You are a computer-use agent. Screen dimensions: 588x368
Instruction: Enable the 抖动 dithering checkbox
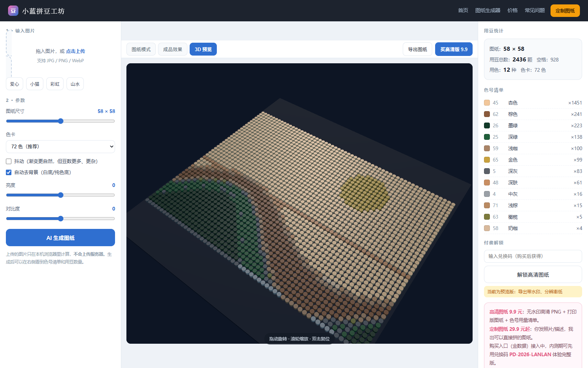point(8,161)
